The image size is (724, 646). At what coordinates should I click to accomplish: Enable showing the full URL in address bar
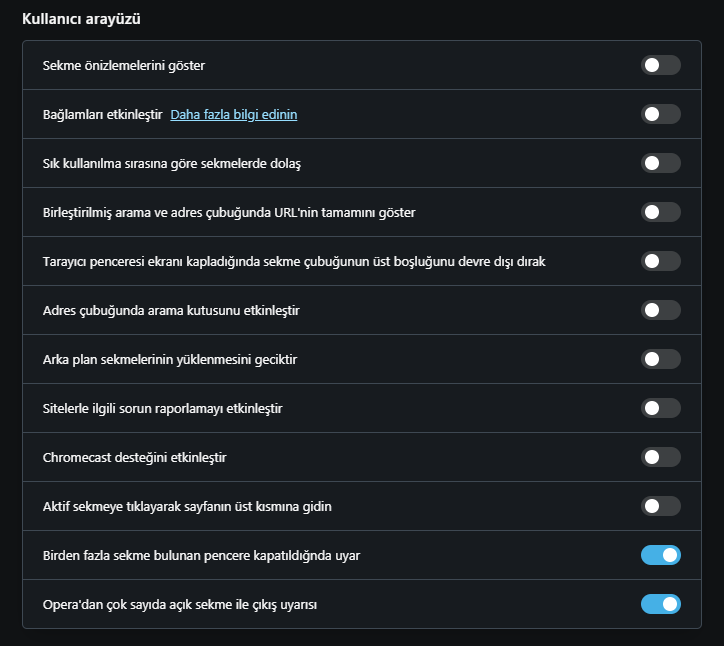(660, 212)
